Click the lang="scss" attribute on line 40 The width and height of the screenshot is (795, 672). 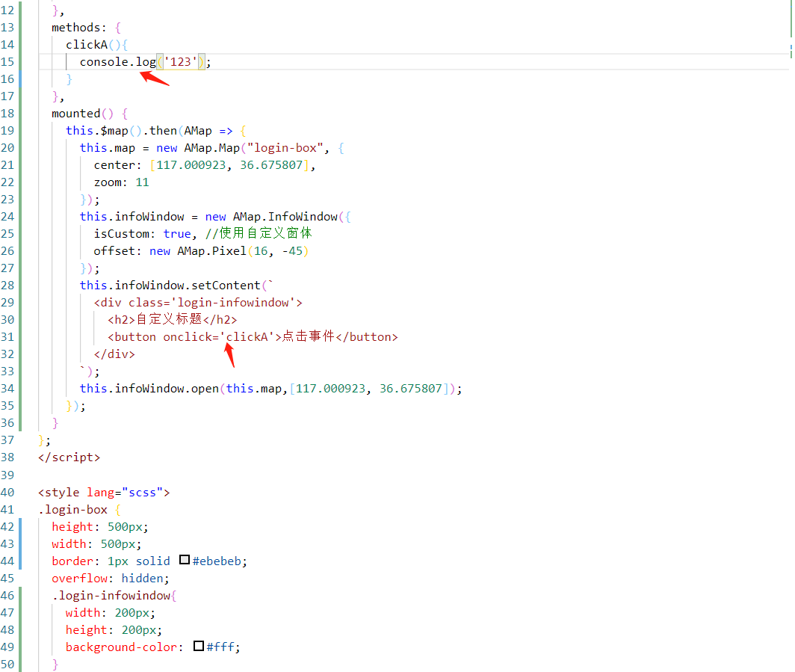pyautogui.click(x=124, y=492)
